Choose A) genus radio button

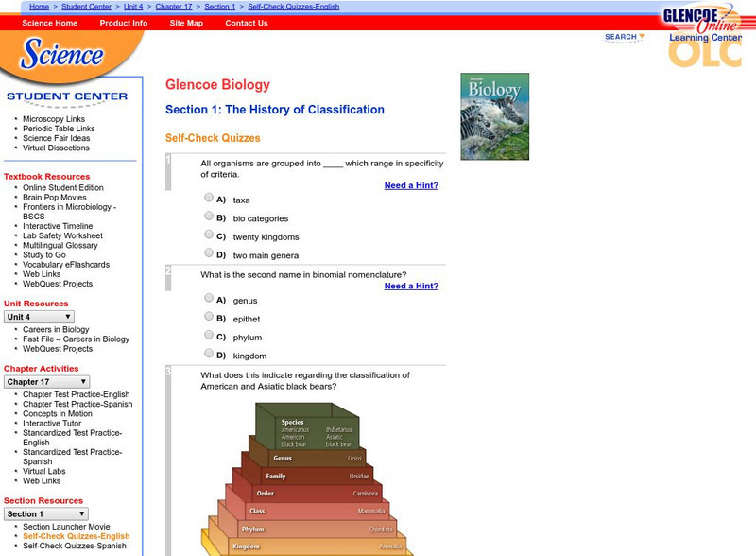[x=209, y=297]
